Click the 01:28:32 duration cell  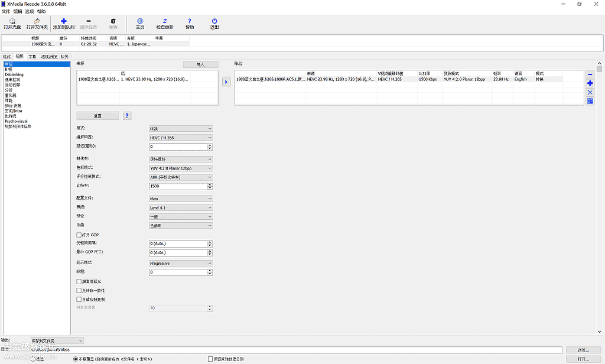tap(89, 44)
